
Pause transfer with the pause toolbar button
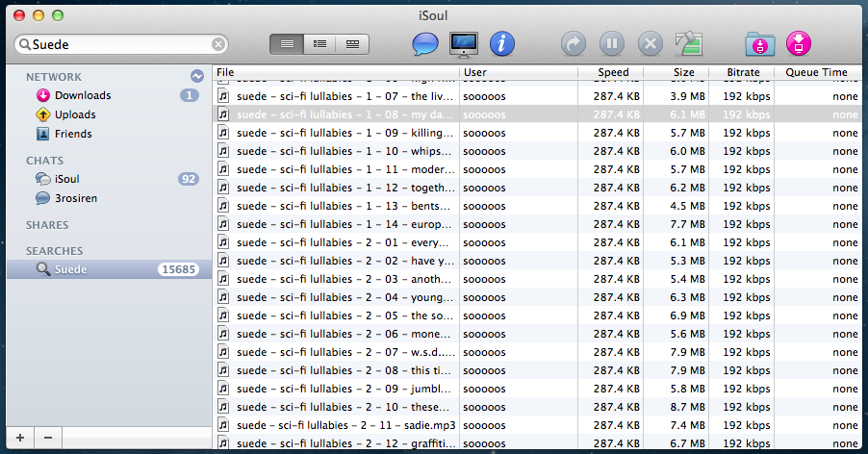click(612, 43)
